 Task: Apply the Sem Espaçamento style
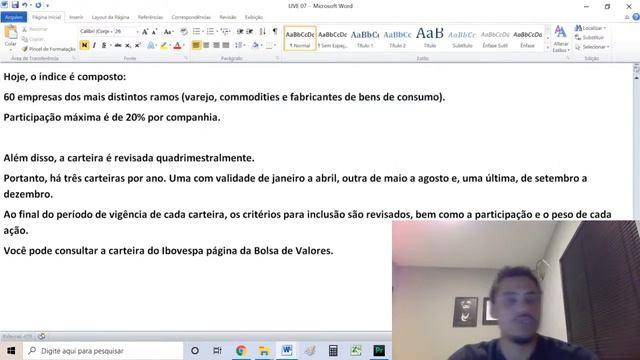(x=333, y=38)
